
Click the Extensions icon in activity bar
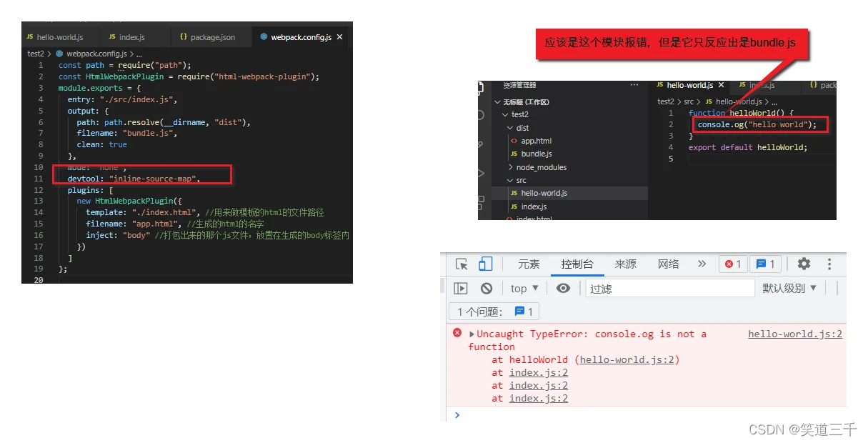point(481,202)
